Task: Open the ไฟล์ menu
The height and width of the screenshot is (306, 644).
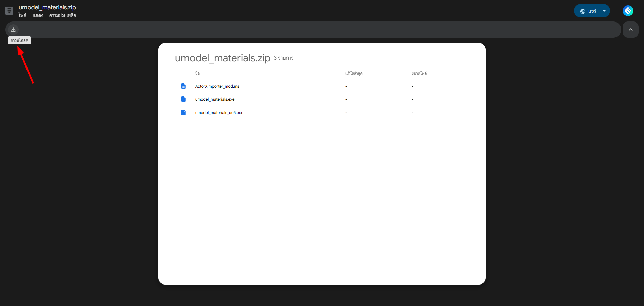Action: pos(22,16)
